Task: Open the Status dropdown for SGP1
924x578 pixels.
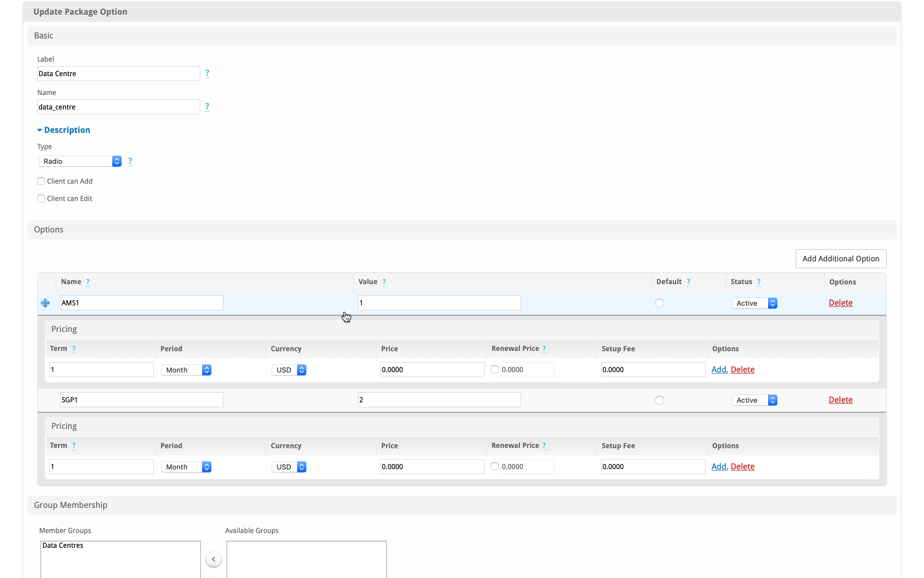Action: click(755, 400)
